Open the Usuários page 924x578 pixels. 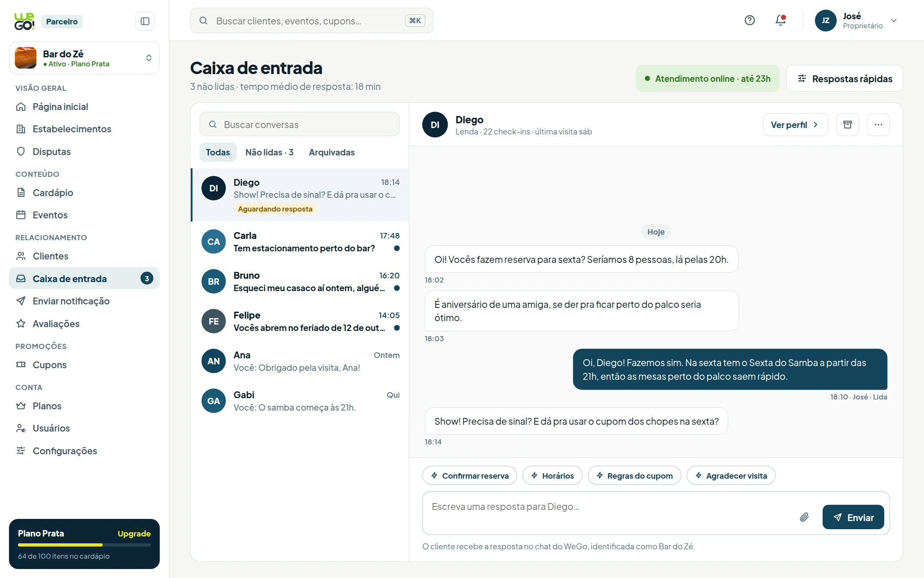84,428
